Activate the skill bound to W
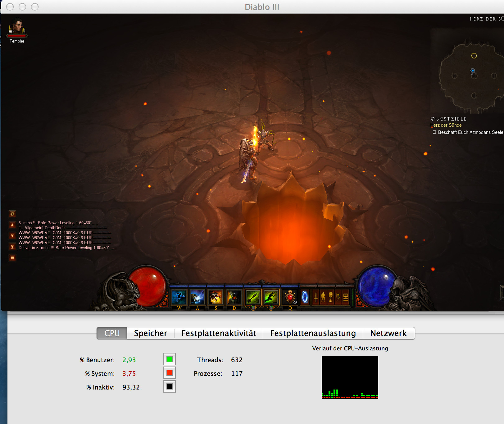 pyautogui.click(x=179, y=297)
